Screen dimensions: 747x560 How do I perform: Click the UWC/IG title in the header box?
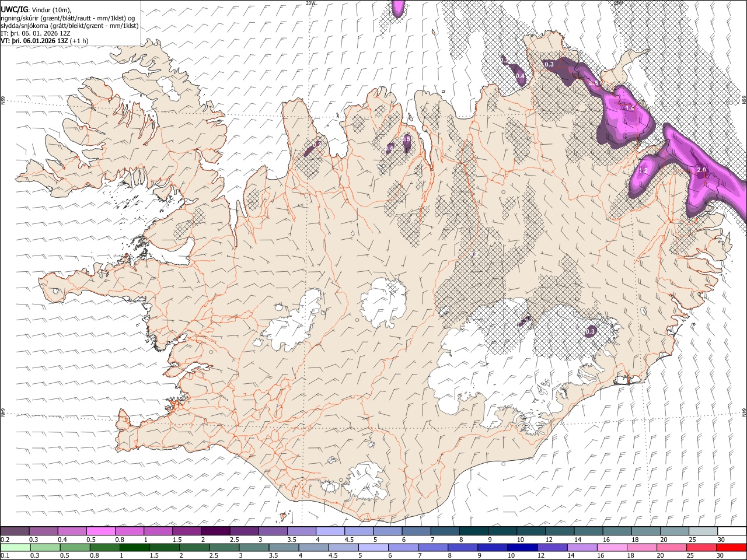13,9
